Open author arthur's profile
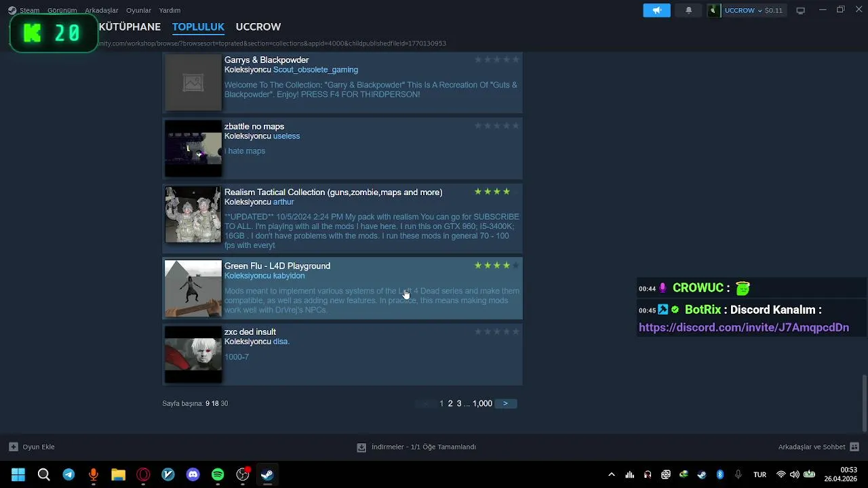 tap(283, 202)
